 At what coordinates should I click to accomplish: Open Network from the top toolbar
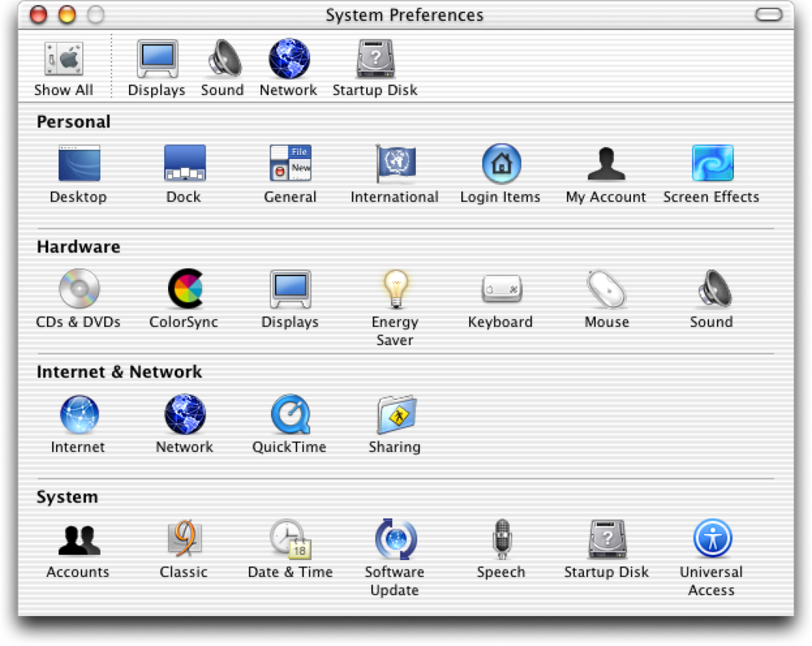[289, 58]
